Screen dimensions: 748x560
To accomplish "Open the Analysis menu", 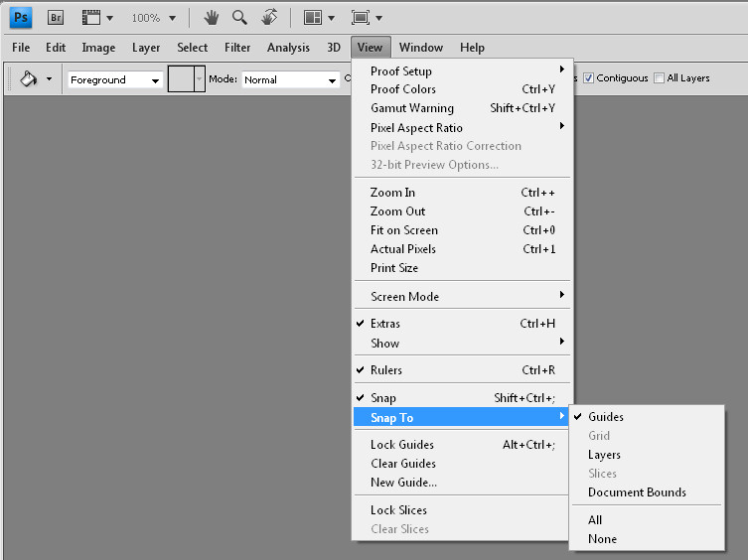I will [x=288, y=48].
